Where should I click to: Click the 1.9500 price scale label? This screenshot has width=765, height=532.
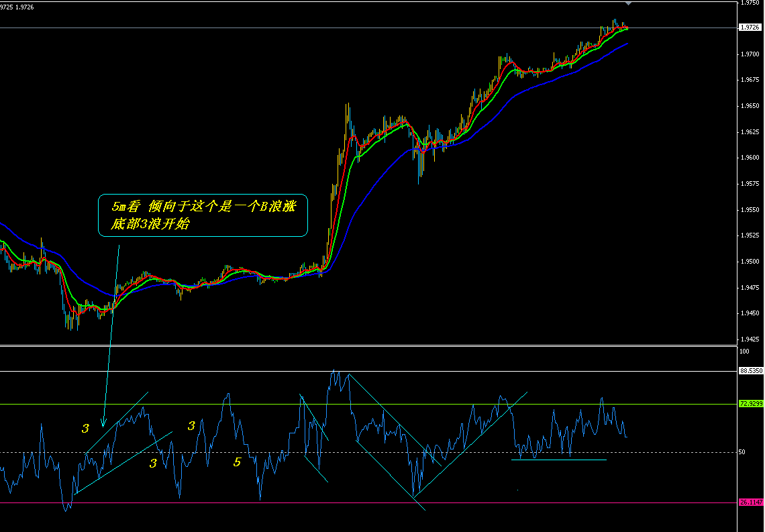(749, 262)
